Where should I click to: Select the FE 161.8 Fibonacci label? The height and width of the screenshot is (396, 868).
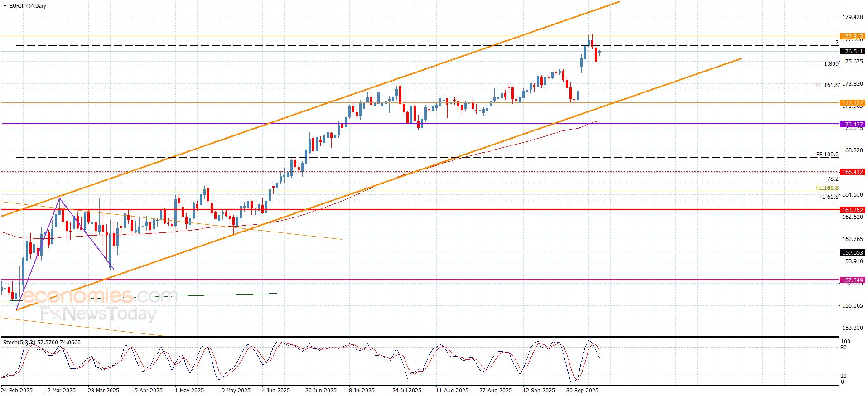pos(827,85)
